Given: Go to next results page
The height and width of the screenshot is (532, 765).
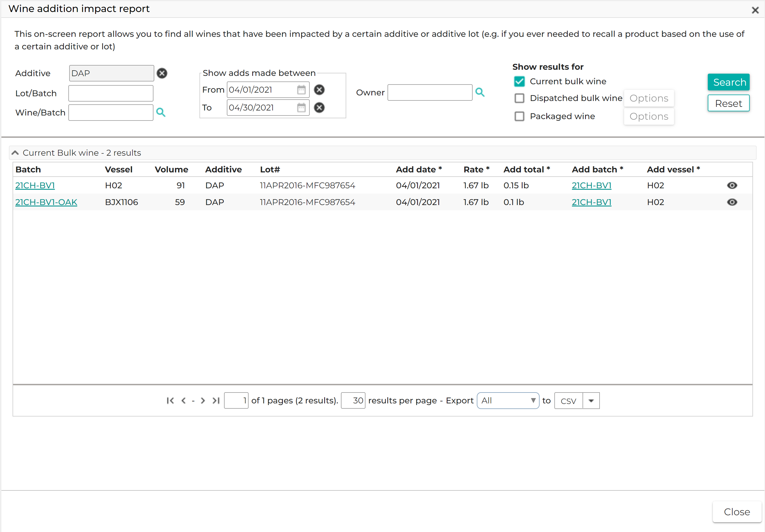Looking at the screenshot, I should coord(203,401).
